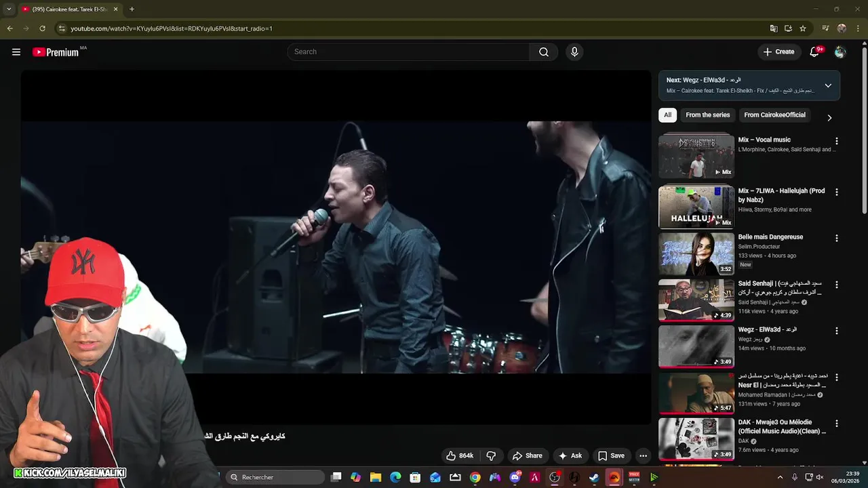Viewport: 868px width, 488px height.
Task: Like the video (864k thumbs up)
Action: [459, 455]
